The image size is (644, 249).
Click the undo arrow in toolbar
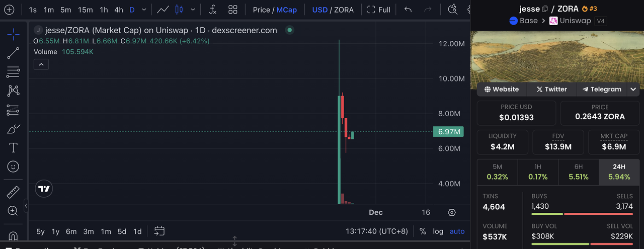(408, 10)
